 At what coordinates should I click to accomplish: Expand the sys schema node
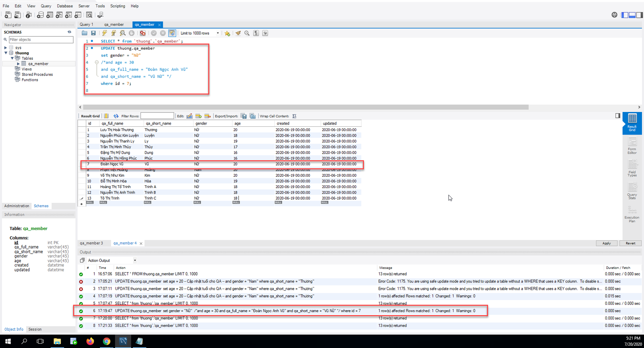point(5,48)
